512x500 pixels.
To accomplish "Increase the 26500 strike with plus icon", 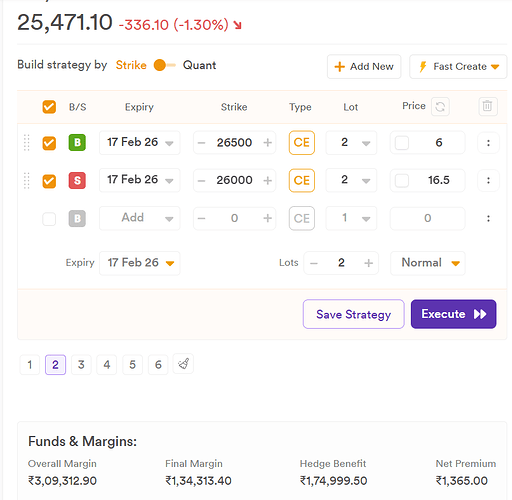I will coord(267,143).
